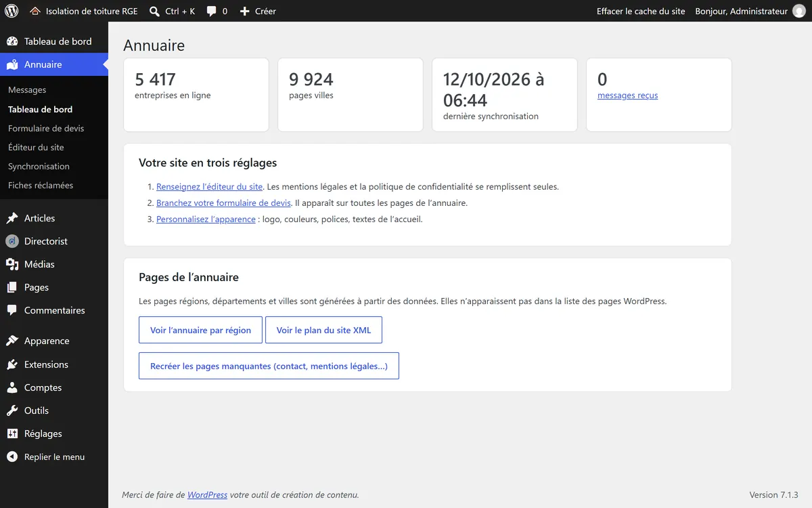Open the Messages submenu item
This screenshot has height=508, width=812.
(x=27, y=90)
